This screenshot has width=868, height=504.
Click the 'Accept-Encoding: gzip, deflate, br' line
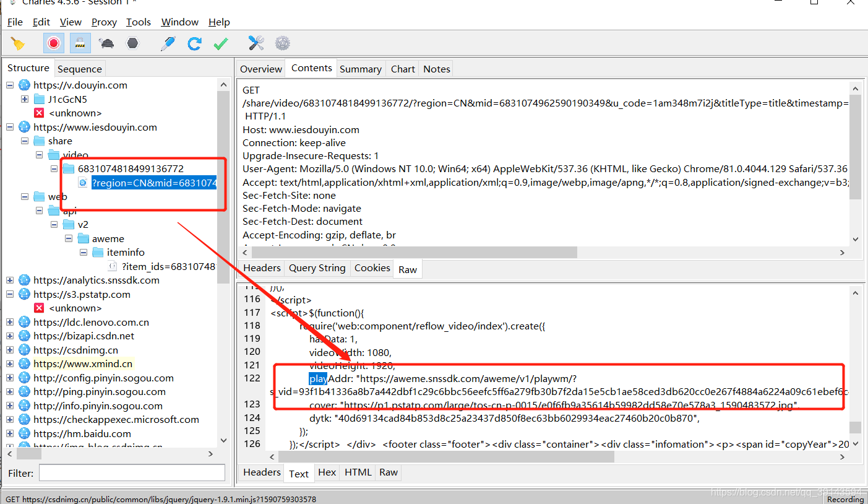319,235
